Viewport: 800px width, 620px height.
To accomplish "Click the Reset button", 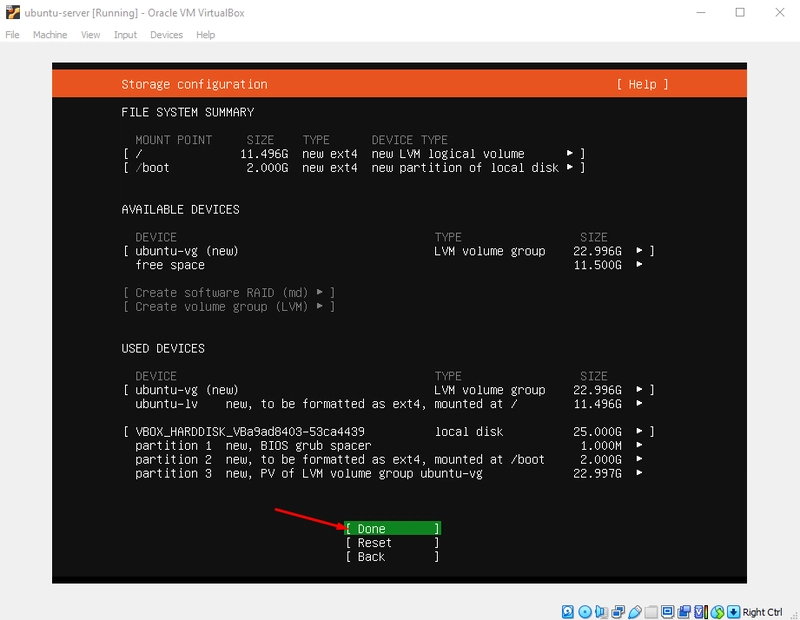I will (392, 542).
